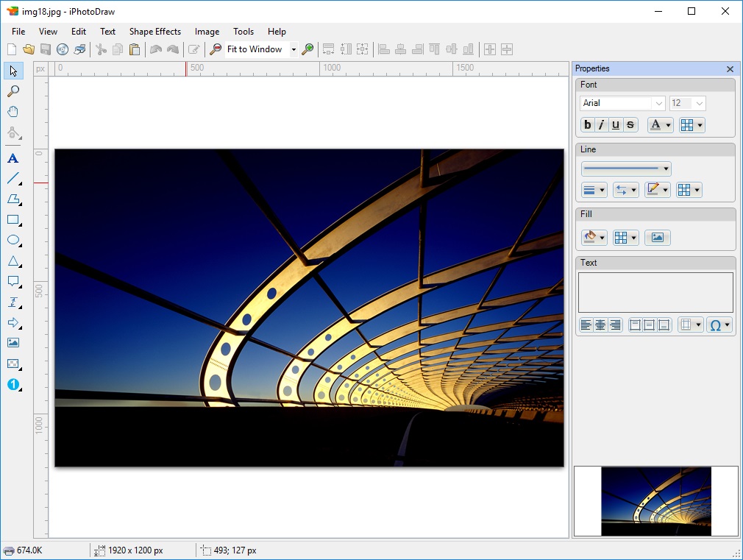Open the Shape Effects menu
The image size is (743, 560).
(x=154, y=32)
